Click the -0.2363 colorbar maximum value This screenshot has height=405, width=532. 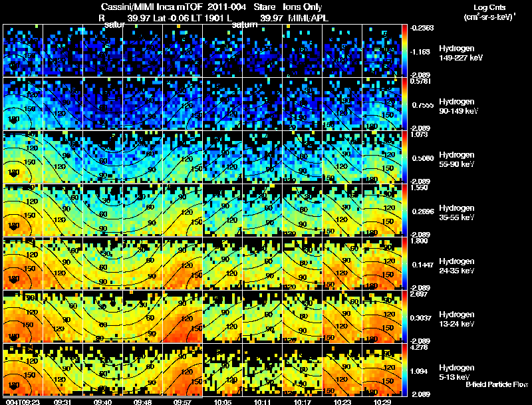coord(422,28)
